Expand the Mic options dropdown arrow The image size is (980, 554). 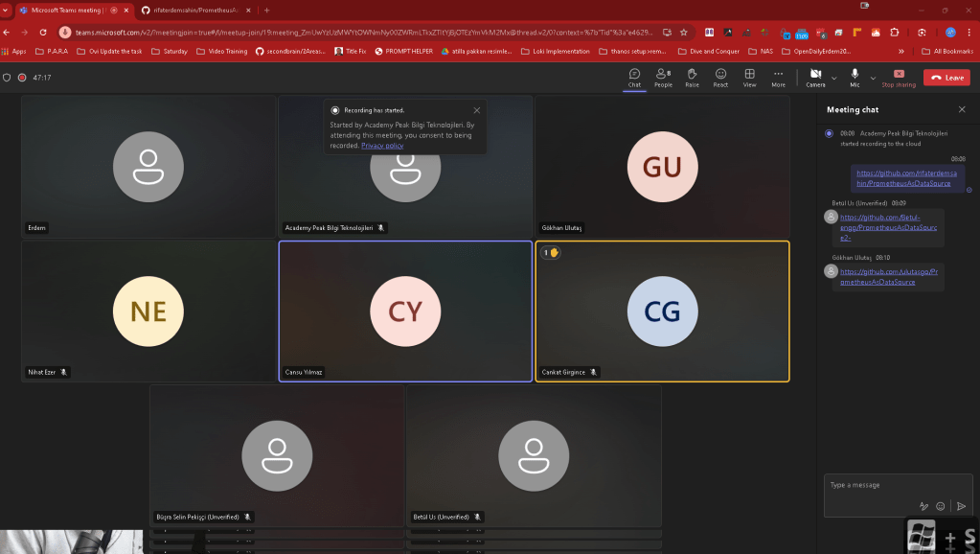pyautogui.click(x=873, y=79)
